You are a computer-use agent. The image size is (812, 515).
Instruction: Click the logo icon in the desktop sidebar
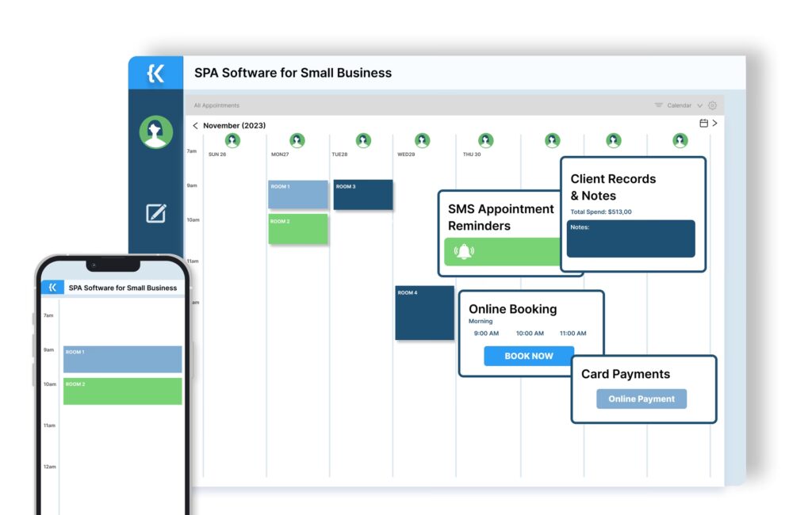point(155,73)
